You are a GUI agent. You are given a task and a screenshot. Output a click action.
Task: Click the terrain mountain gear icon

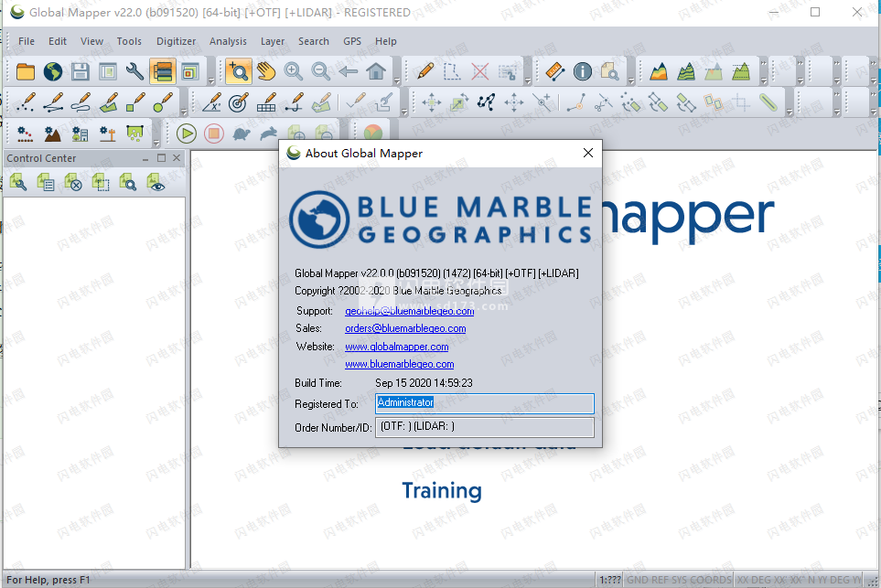click(x=53, y=134)
